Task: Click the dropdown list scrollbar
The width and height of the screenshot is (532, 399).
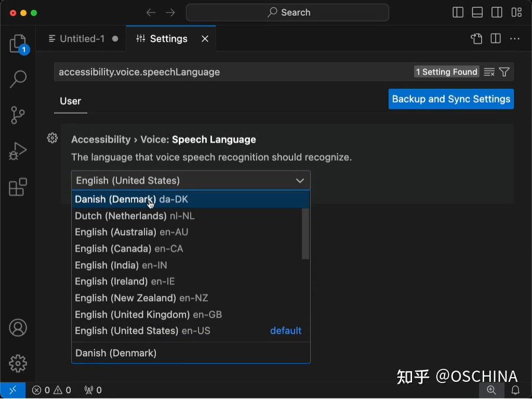Action: pos(304,233)
